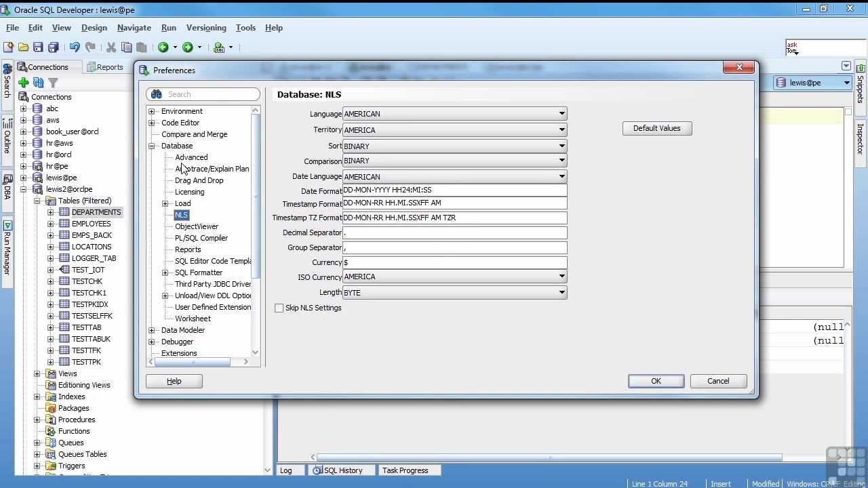Click the Preferences search field
This screenshot has width=868, height=488.
coord(203,94)
